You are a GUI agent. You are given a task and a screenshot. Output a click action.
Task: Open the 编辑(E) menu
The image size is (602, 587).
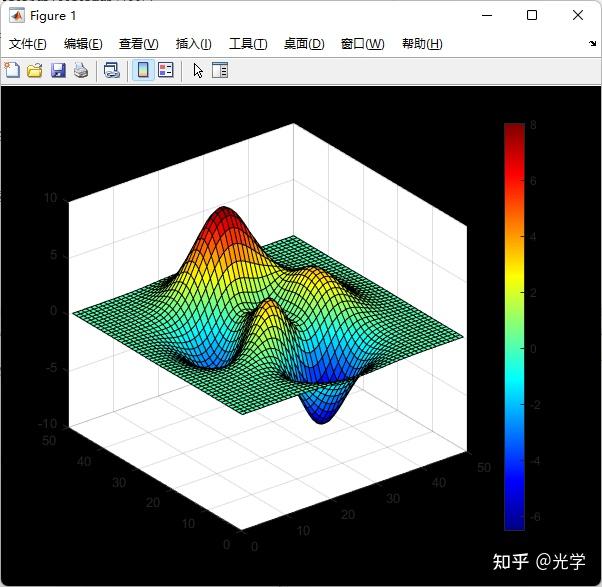(x=83, y=44)
